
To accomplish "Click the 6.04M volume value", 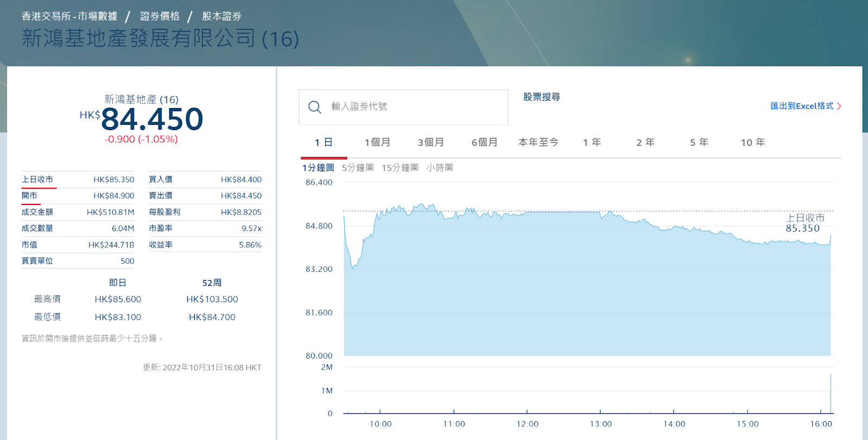I will tap(123, 228).
